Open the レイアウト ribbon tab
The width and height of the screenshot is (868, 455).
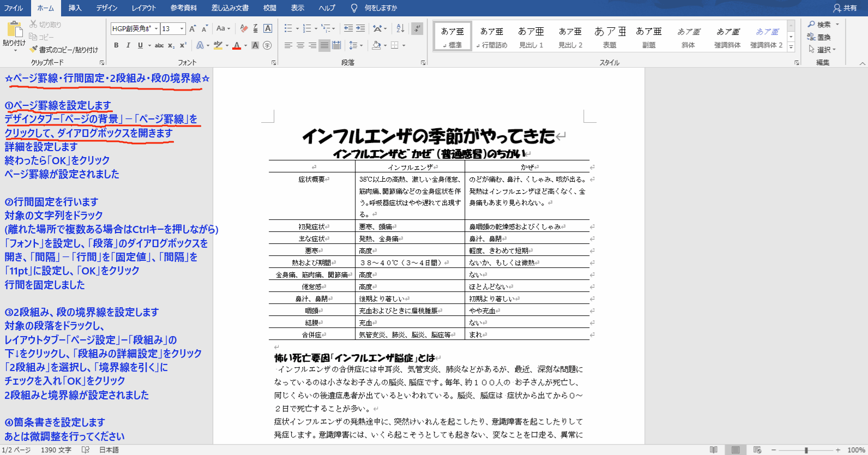(x=144, y=8)
